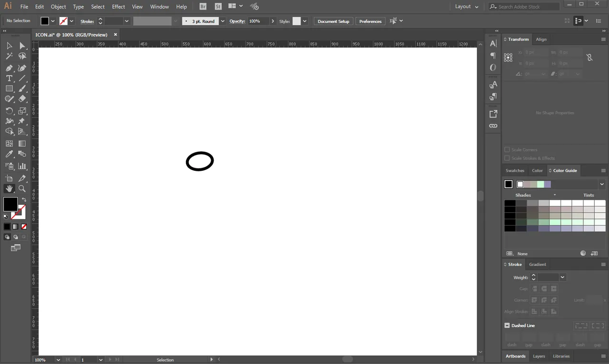Switch to the Align tab
Viewport: 609px width, 364px height.
[x=541, y=39]
